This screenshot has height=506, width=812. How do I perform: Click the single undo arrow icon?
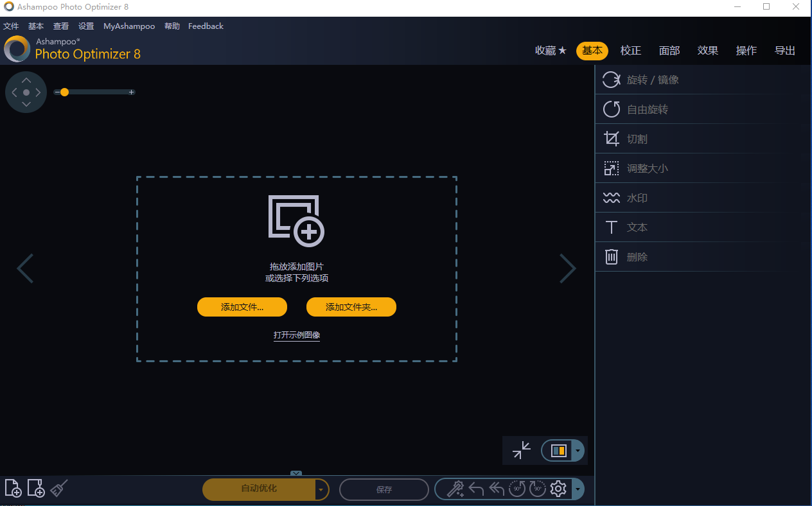pos(476,489)
